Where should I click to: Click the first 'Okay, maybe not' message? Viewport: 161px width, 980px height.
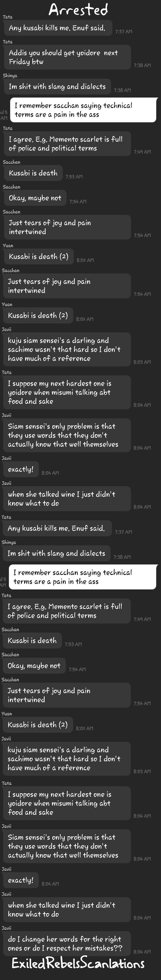tap(35, 198)
